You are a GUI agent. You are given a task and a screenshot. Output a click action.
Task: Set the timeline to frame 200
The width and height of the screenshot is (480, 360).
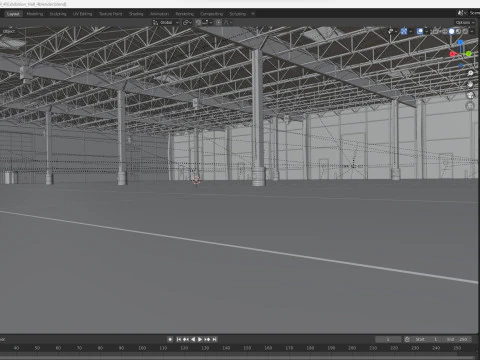pyautogui.click(x=352, y=348)
